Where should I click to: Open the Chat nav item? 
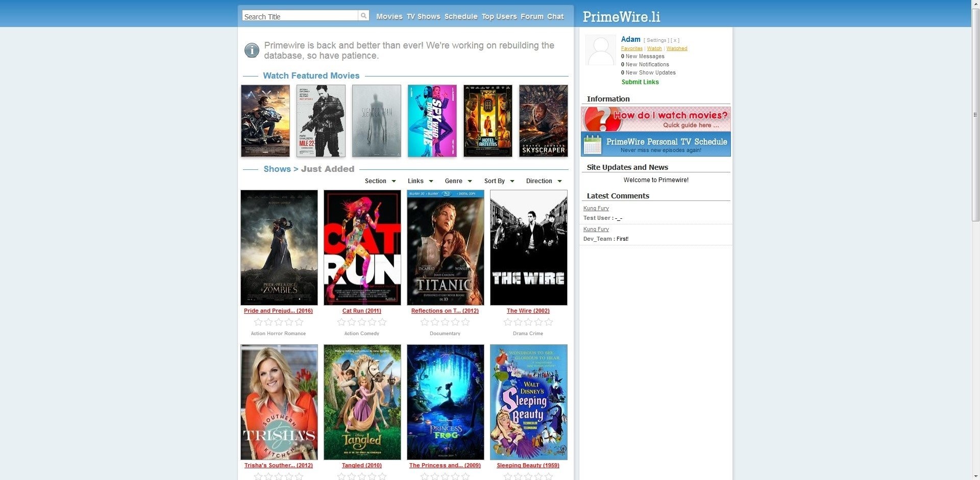(x=555, y=16)
